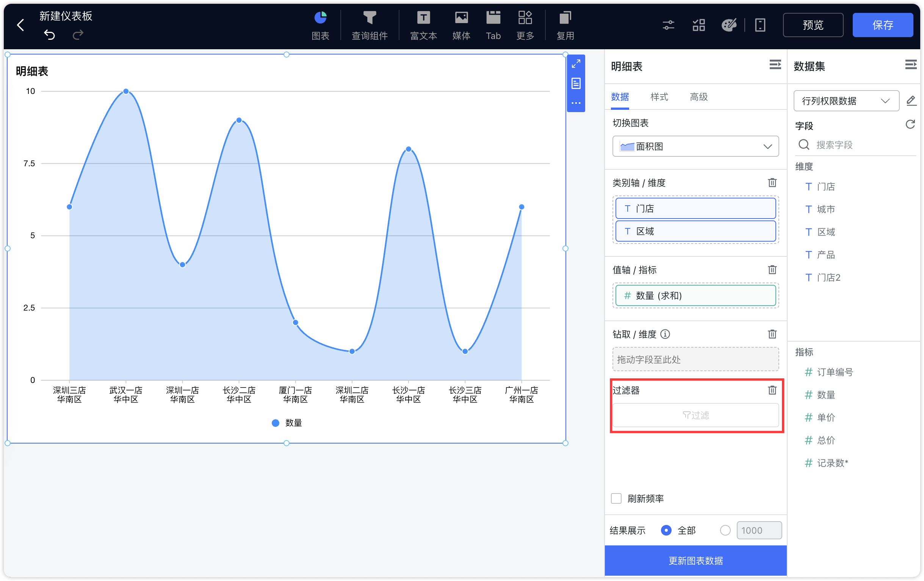This screenshot has height=581, width=924.
Task: Select the 数量 (求和) metric field
Action: tap(695, 295)
